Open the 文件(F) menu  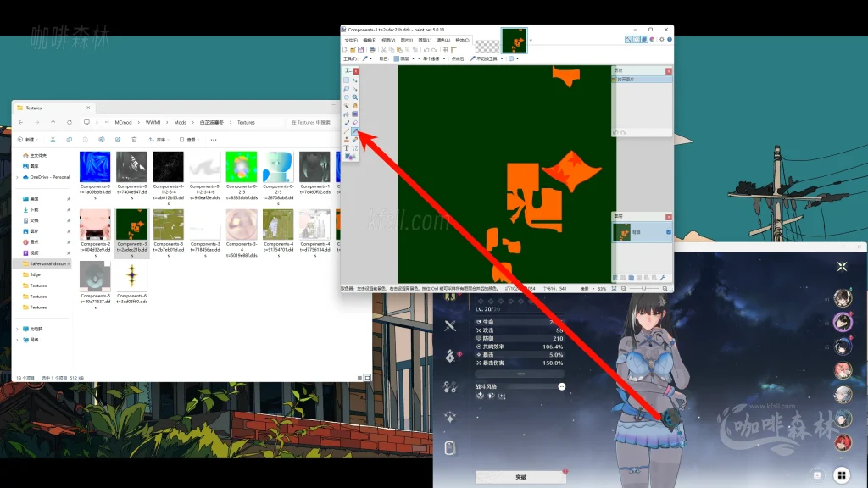tap(351, 40)
